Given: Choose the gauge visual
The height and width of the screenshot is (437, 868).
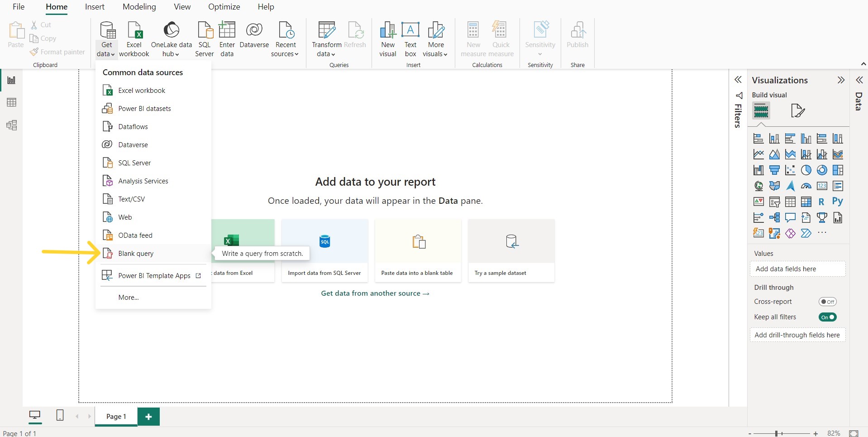Looking at the screenshot, I should pos(806,186).
